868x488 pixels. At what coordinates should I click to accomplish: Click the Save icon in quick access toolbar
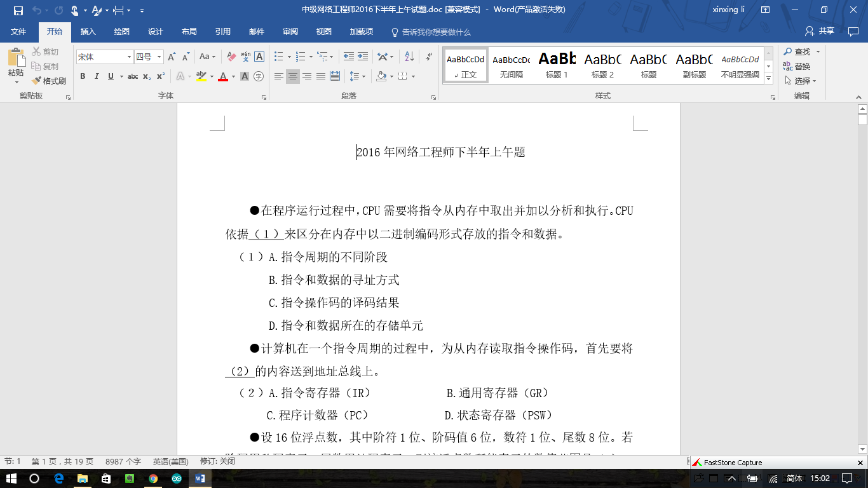pyautogui.click(x=18, y=10)
